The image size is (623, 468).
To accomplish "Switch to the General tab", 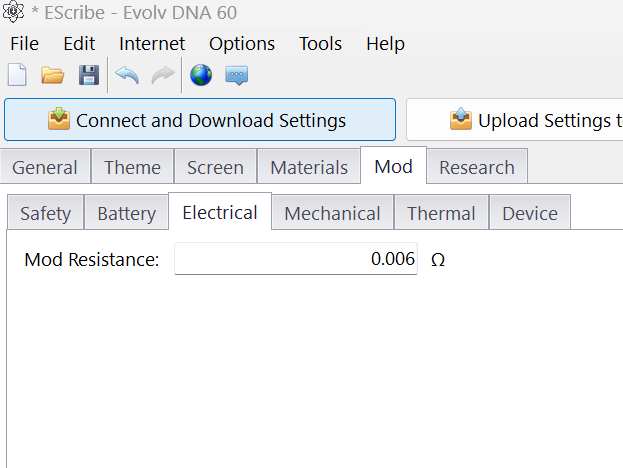I will point(45,167).
